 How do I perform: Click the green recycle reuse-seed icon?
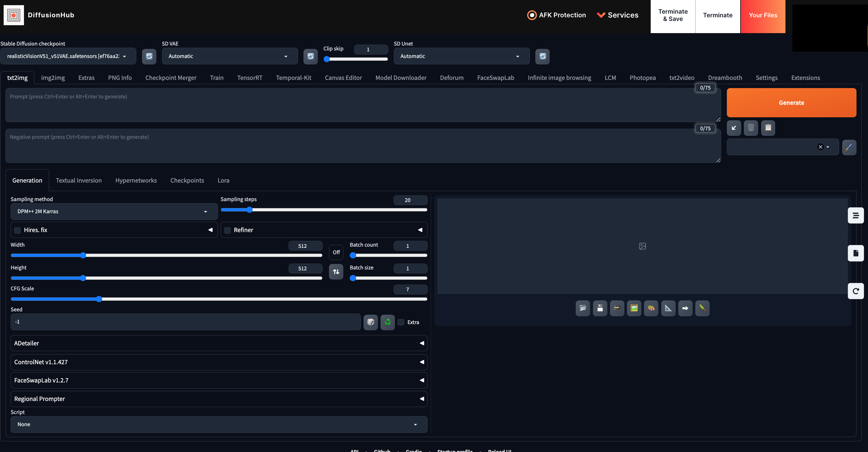pos(388,322)
